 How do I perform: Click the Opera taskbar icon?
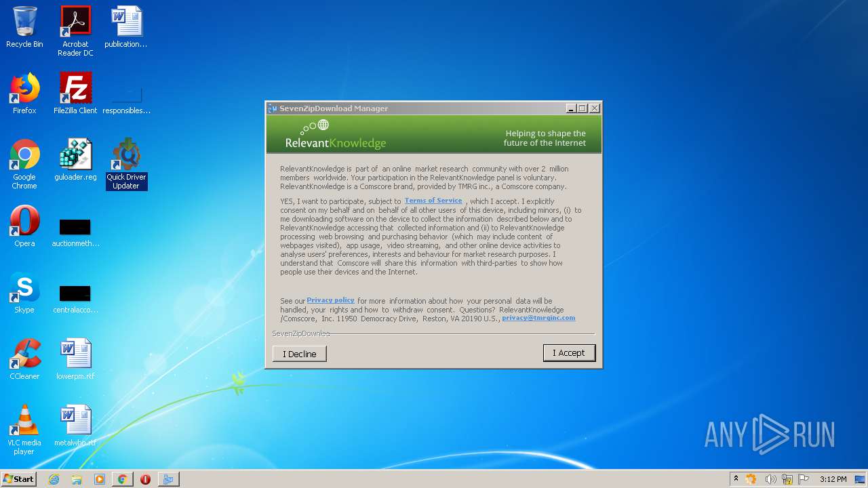(145, 479)
